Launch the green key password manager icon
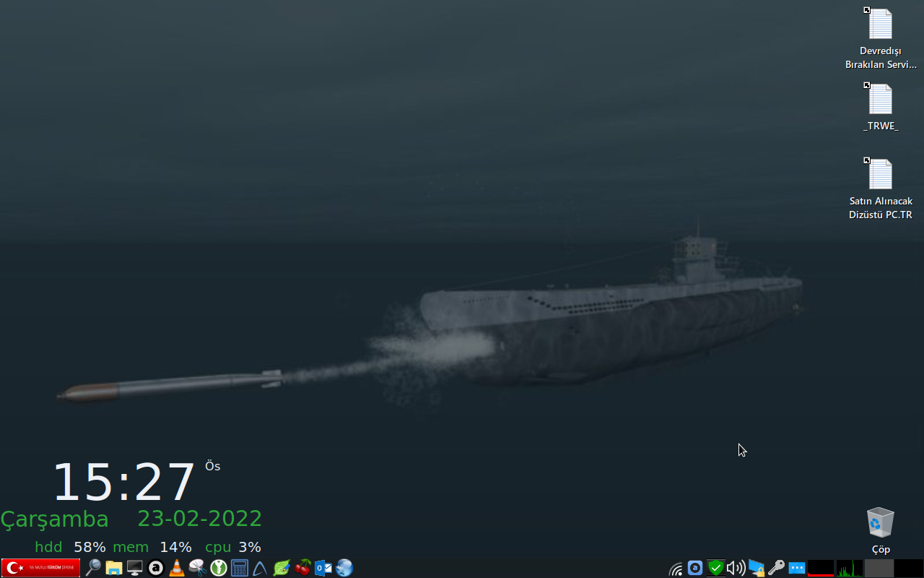Viewport: 924px width, 578px height. [219, 568]
